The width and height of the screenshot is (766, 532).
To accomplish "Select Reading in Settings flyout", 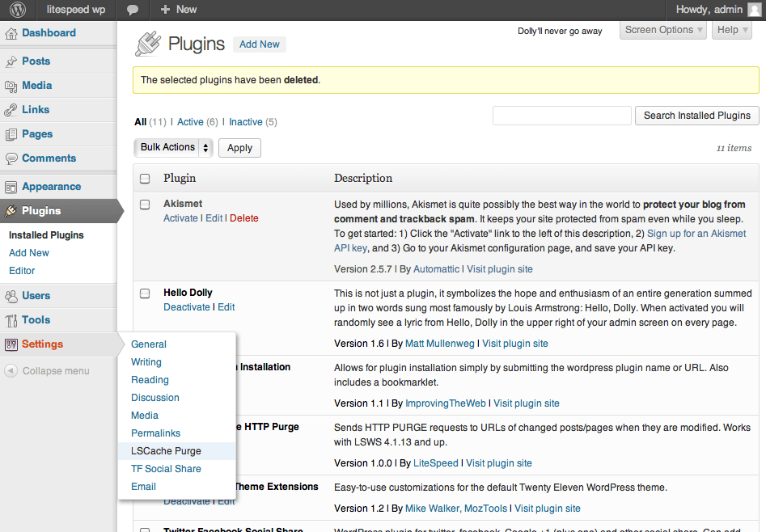I will [150, 380].
